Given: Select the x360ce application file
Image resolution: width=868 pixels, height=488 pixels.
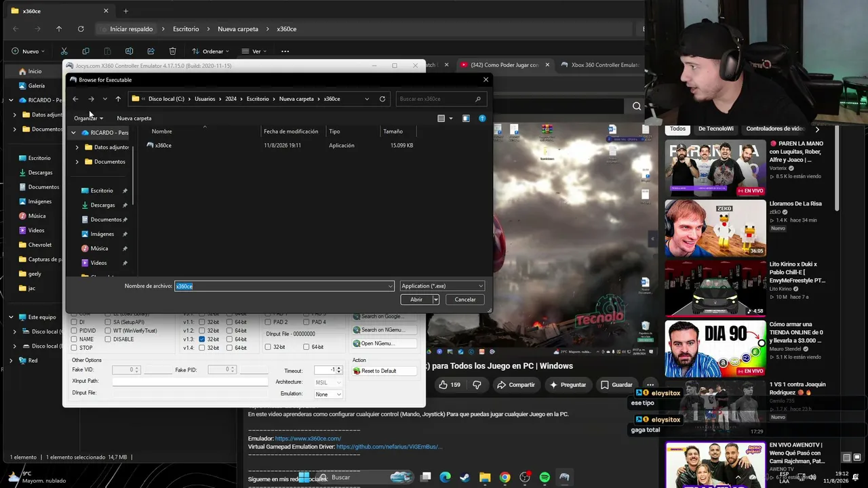Looking at the screenshot, I should pyautogui.click(x=163, y=145).
